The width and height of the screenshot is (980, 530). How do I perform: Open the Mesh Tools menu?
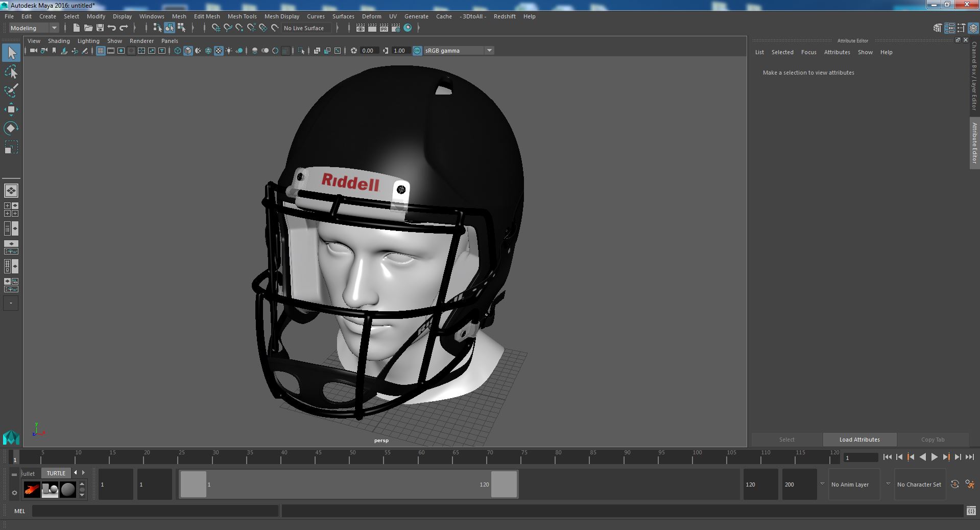242,16
